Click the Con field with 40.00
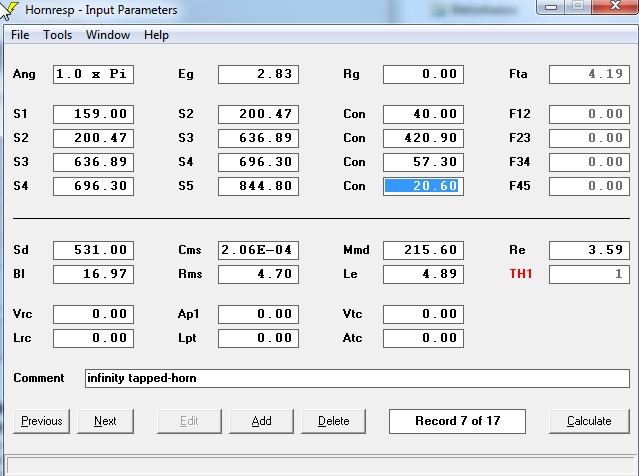This screenshot has width=639, height=476. [423, 114]
